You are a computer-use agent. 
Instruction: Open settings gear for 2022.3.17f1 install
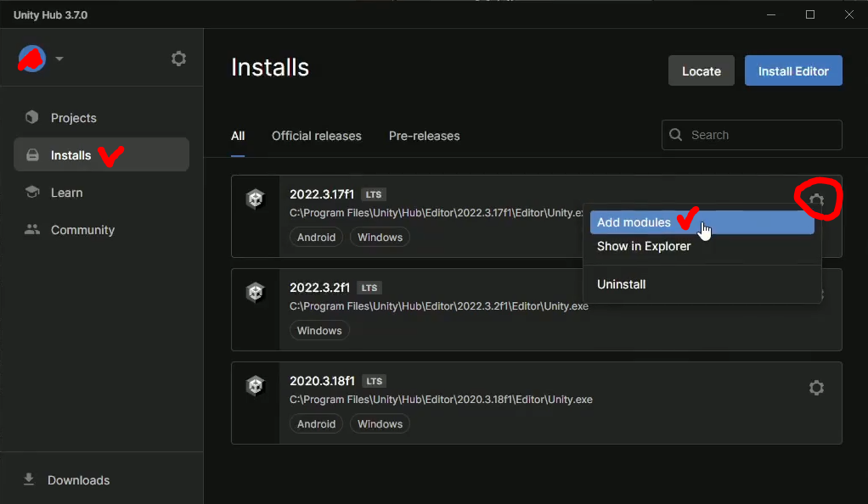coord(816,199)
